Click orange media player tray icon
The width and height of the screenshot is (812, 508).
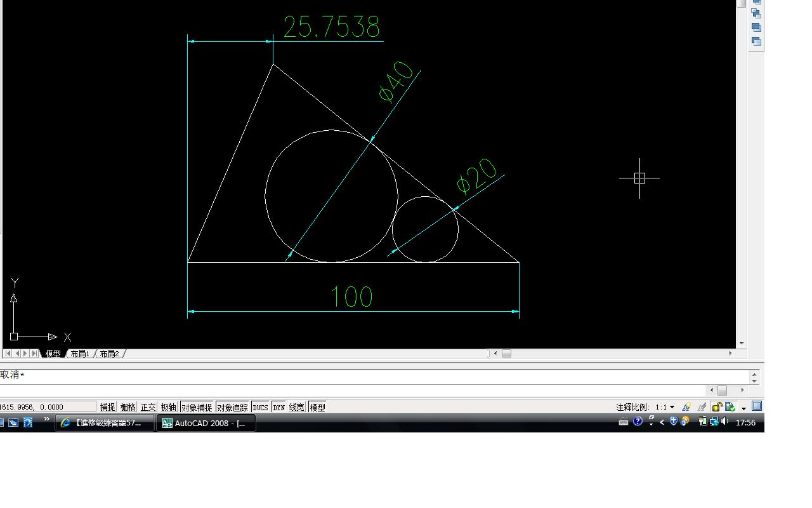click(685, 421)
